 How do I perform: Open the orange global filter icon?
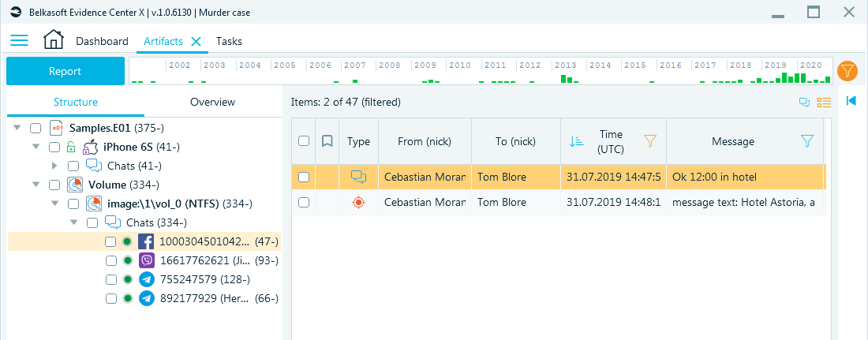[846, 71]
